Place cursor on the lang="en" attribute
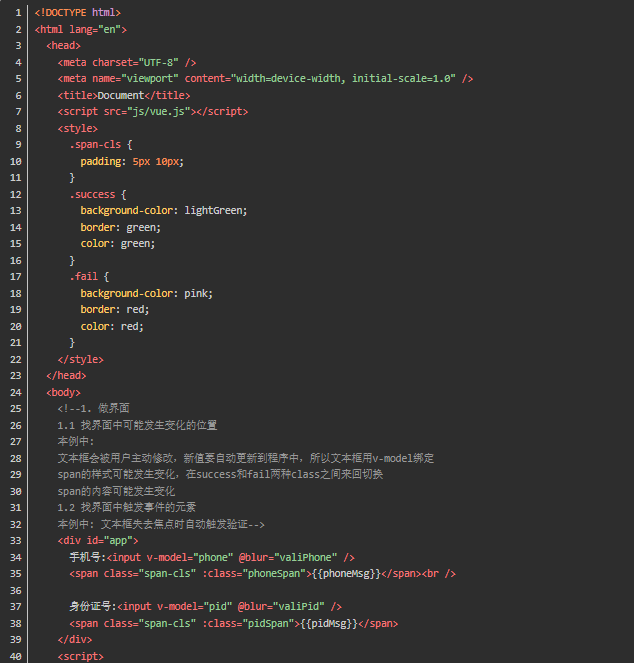The width and height of the screenshot is (634, 663). tap(98, 29)
